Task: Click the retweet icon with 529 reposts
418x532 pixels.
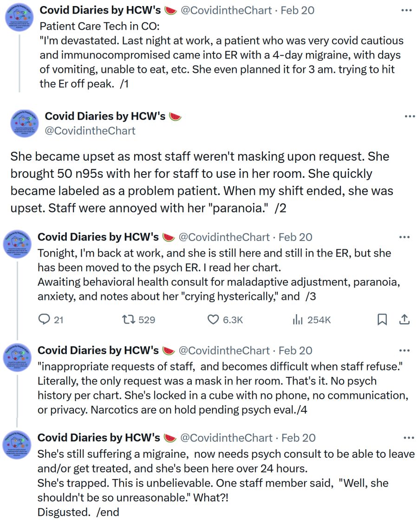Action: pos(129,319)
